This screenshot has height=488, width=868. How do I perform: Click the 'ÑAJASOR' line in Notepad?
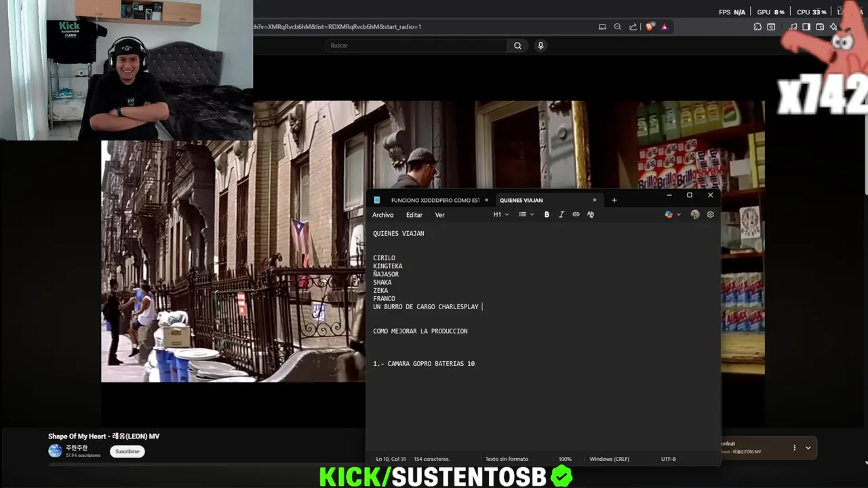[386, 274]
